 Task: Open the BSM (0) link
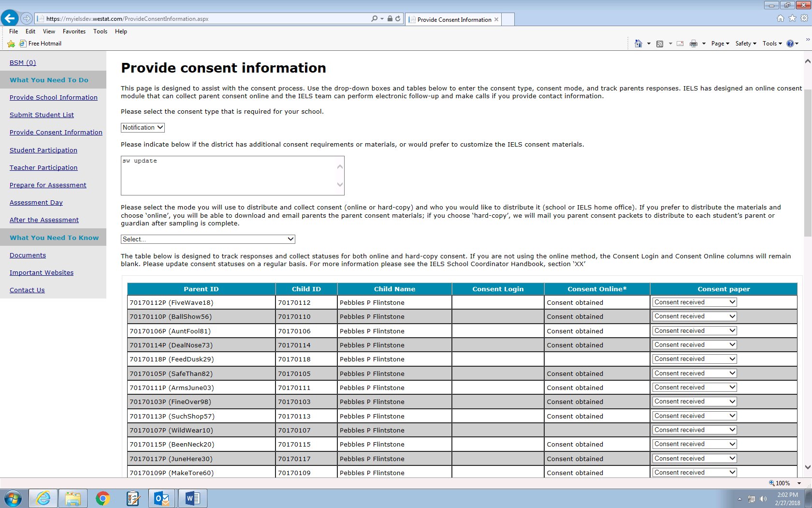23,63
